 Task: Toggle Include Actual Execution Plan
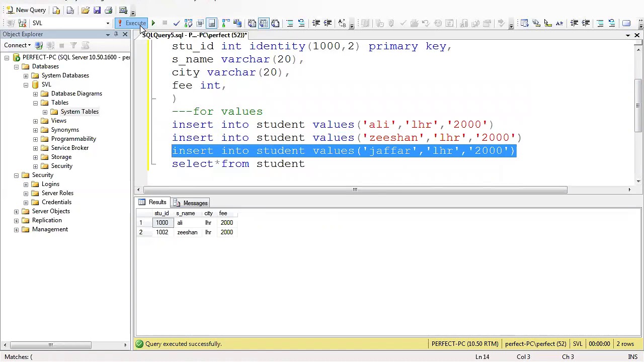coord(225,23)
